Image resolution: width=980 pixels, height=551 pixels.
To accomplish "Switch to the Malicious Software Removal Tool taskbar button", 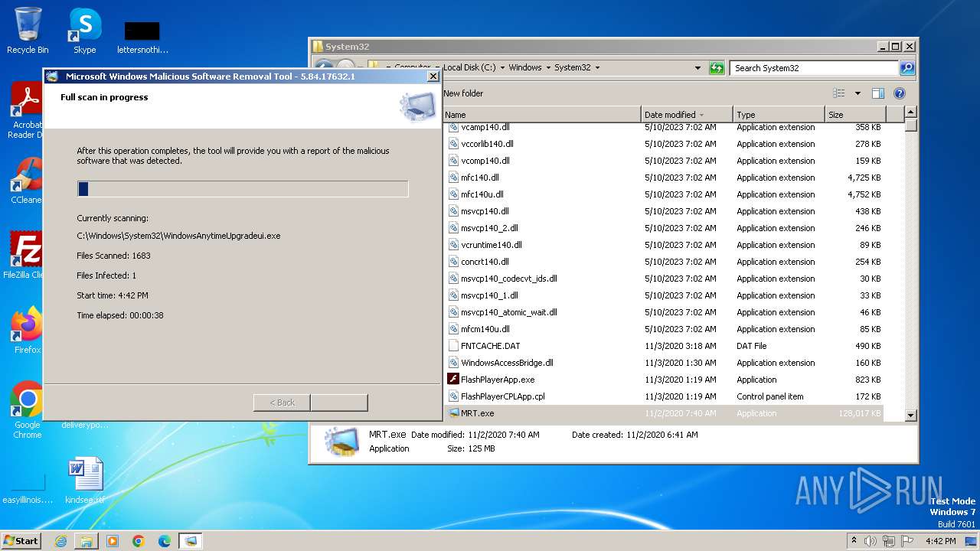I will click(191, 541).
